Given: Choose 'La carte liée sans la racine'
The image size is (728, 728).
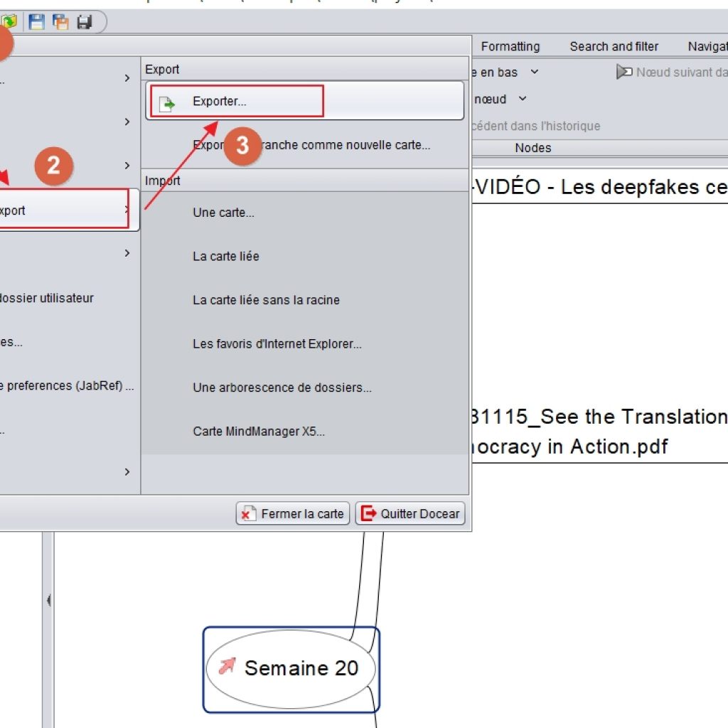Looking at the screenshot, I should click(x=266, y=300).
